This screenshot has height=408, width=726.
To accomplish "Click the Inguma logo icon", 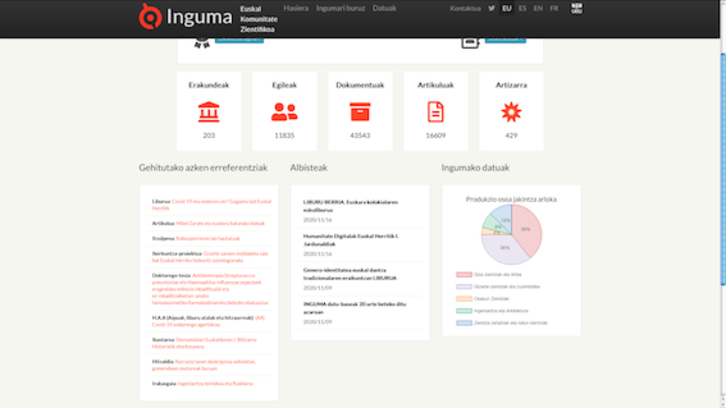I will 150,16.
